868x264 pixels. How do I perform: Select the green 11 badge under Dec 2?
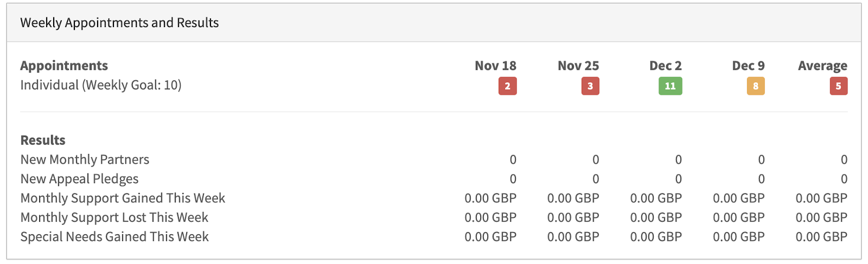click(671, 86)
